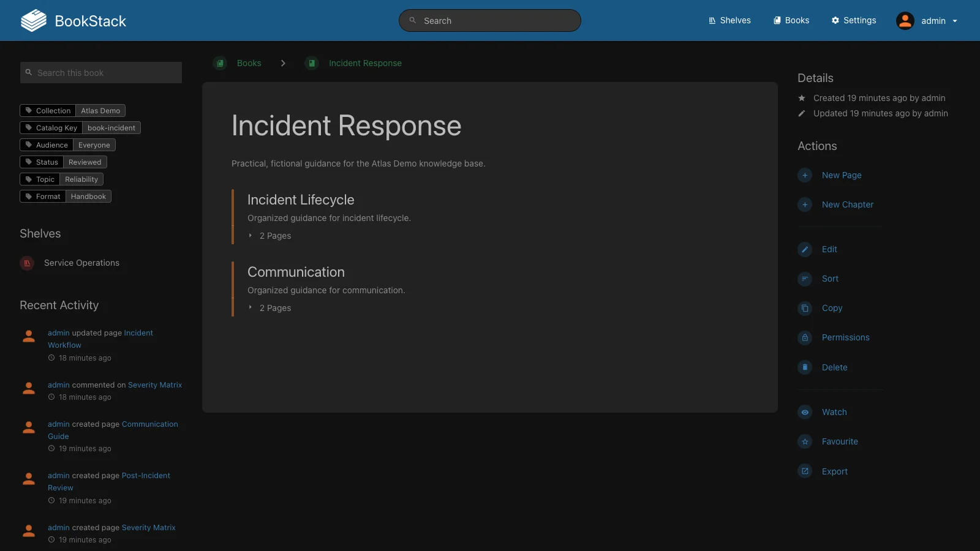Open the Incident Workflow page link in activity
Screen dimensions: 980x551
tap(138, 333)
